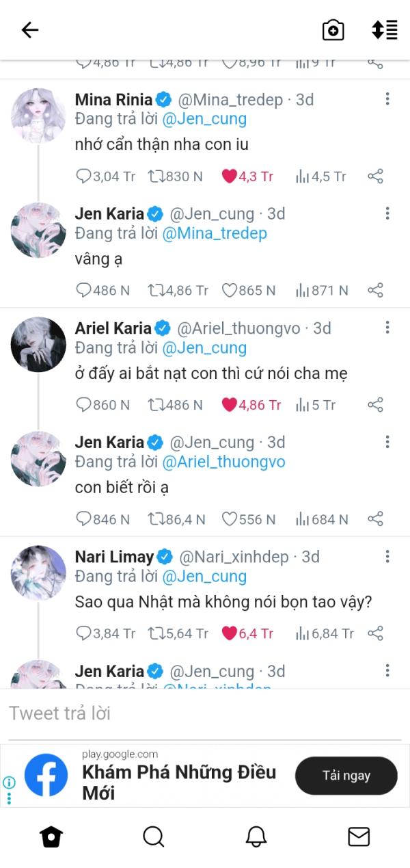Expand options menu for Nari Limay's tweet
410x868 pixels.
(x=387, y=556)
